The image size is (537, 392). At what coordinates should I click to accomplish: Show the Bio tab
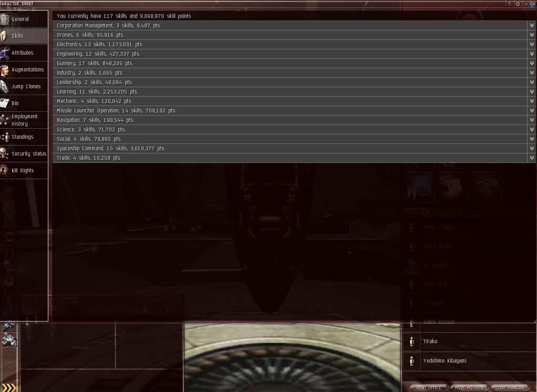point(24,103)
